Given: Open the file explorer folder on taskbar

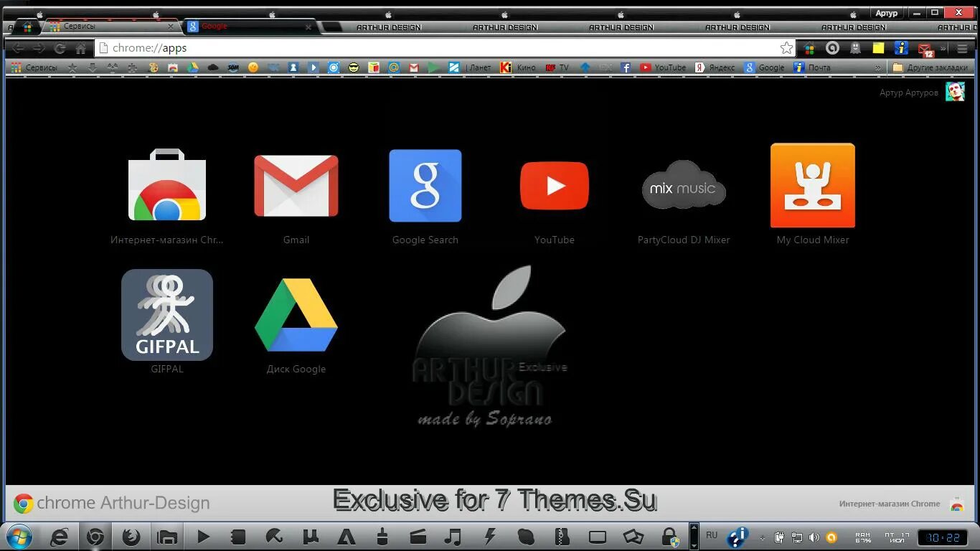Looking at the screenshot, I should click(x=167, y=537).
